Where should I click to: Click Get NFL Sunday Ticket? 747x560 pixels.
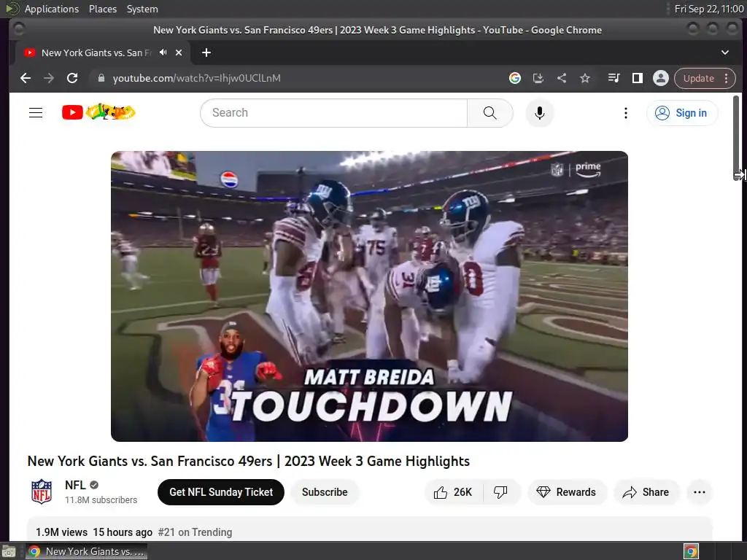click(221, 492)
